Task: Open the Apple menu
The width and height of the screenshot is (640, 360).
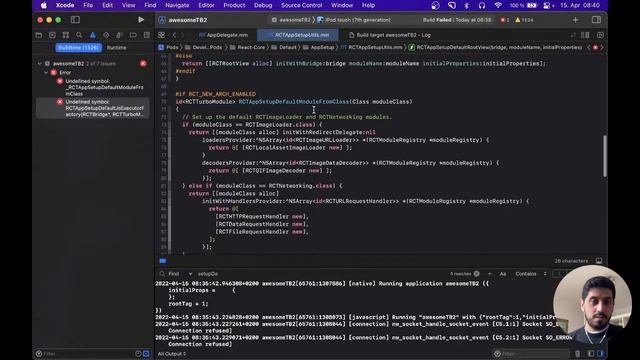Action: 44,5
